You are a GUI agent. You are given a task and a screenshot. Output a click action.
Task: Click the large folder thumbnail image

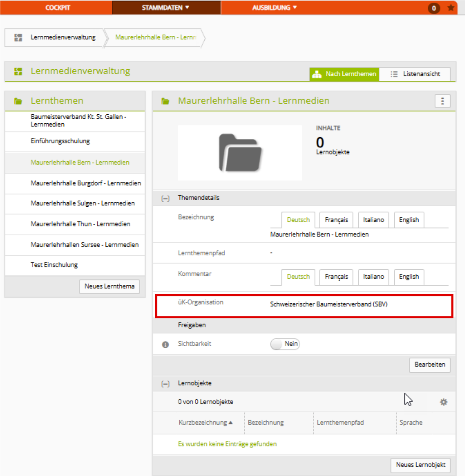tap(240, 153)
